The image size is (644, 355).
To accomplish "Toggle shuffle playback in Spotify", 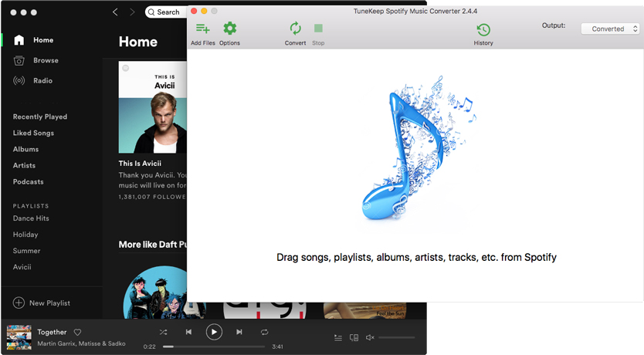I will coord(163,332).
